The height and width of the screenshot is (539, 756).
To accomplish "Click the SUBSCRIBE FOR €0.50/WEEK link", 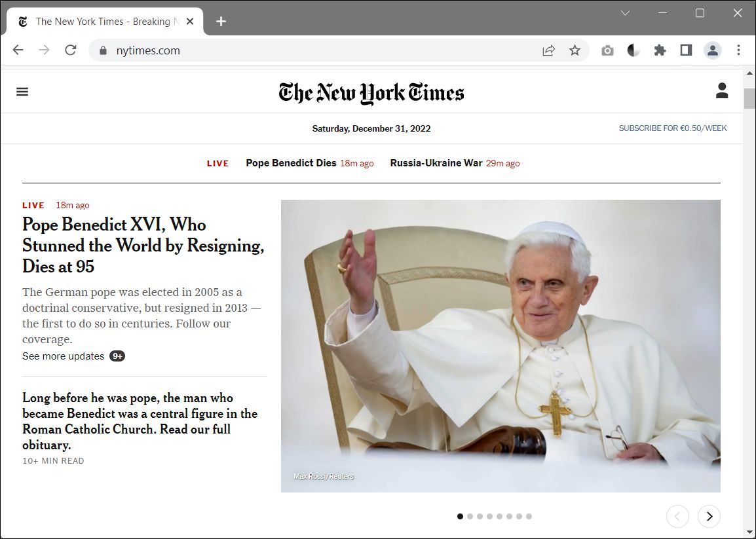I will point(673,128).
